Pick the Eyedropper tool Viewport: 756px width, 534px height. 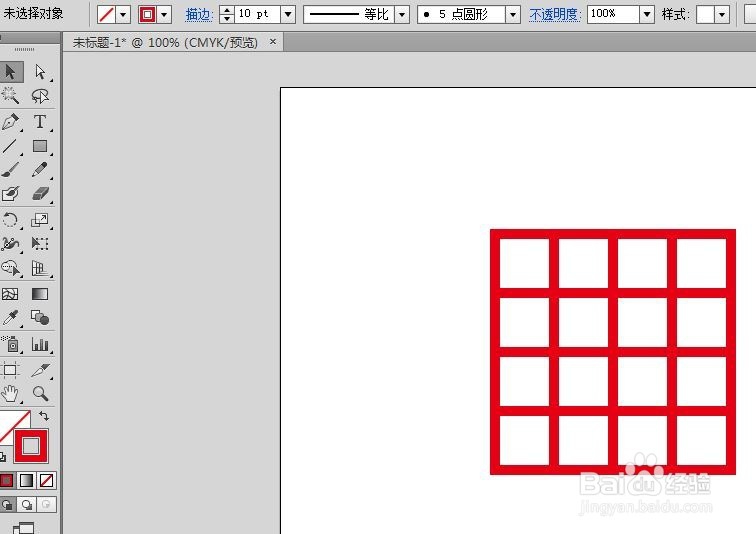(11, 318)
